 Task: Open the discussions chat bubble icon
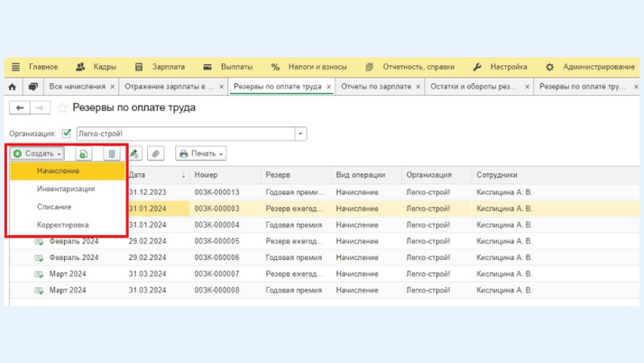tap(32, 87)
